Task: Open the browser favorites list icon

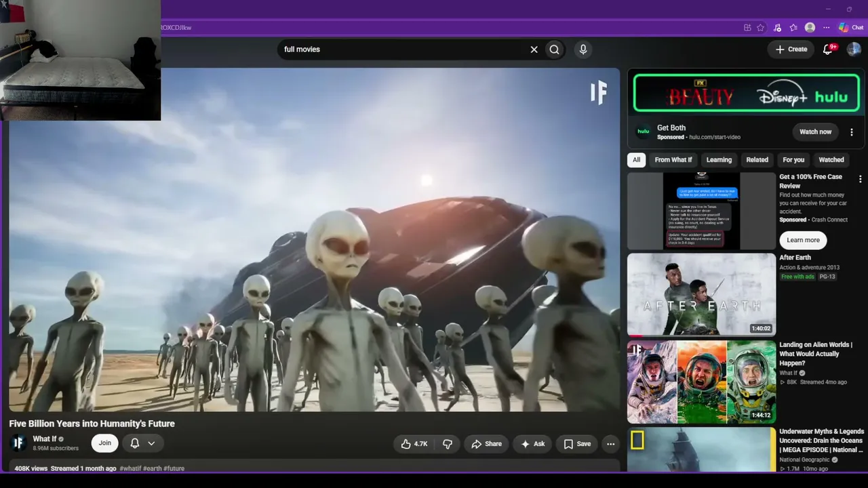Action: [793, 28]
